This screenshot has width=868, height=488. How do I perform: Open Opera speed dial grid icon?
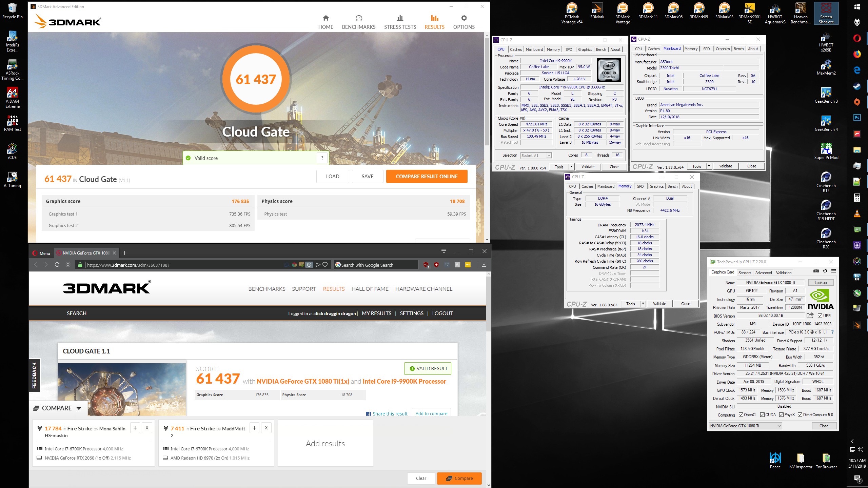tap(68, 265)
